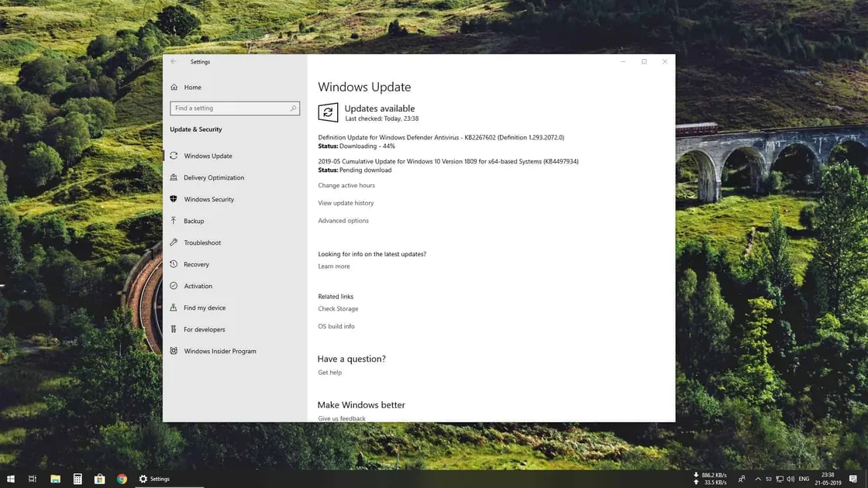The width and height of the screenshot is (868, 488).
Task: Click Check Storage under Related links
Action: pyautogui.click(x=338, y=308)
